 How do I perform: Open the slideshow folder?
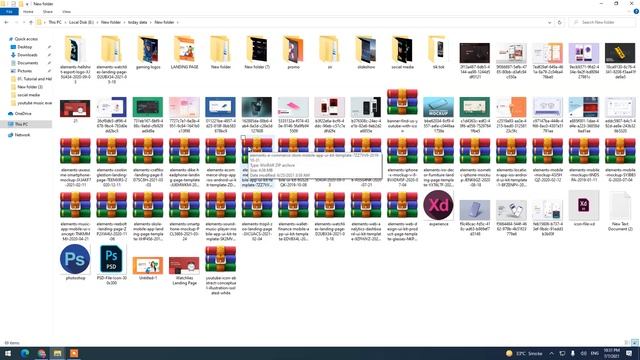coord(366,52)
